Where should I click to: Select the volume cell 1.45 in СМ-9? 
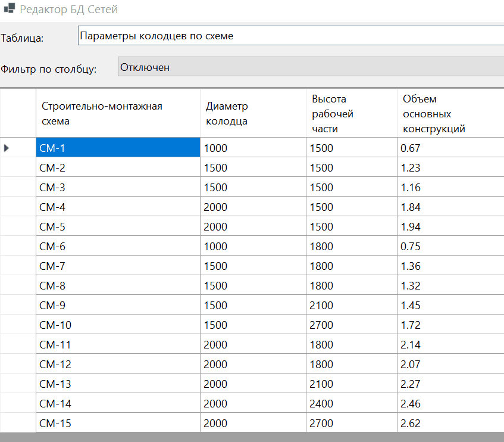(x=450, y=305)
